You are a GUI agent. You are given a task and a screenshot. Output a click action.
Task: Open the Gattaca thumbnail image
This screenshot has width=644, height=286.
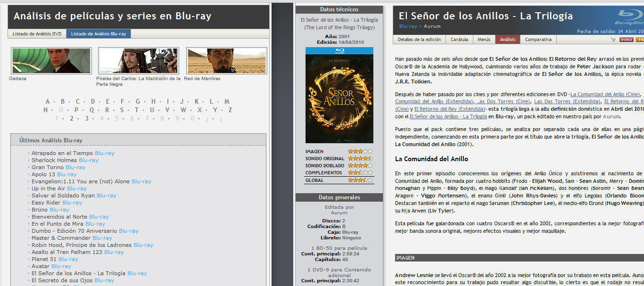click(x=51, y=61)
